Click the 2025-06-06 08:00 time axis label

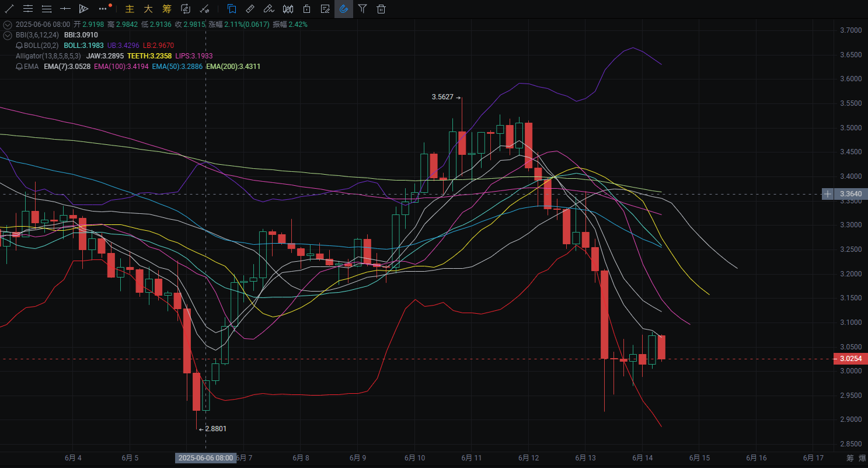click(x=206, y=458)
